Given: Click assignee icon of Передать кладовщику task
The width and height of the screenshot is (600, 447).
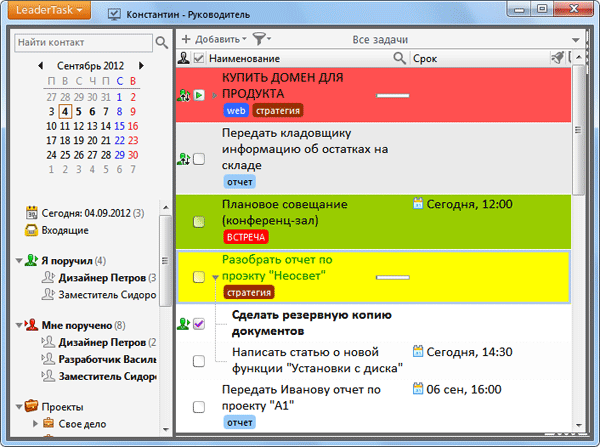Looking at the screenshot, I should point(184,158).
